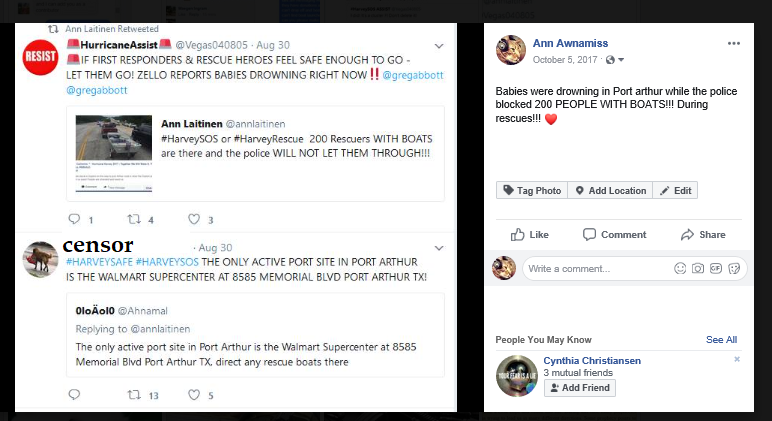Viewport: 772px width, 421px height.
Task: Click the reply icon under HurricaneAssist tweet
Action: [x=73, y=219]
